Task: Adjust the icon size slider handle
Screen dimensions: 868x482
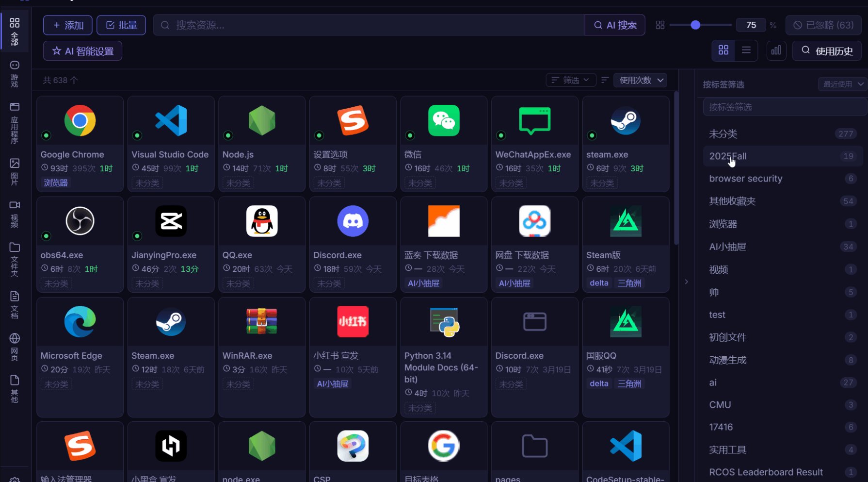Action: pyautogui.click(x=695, y=25)
